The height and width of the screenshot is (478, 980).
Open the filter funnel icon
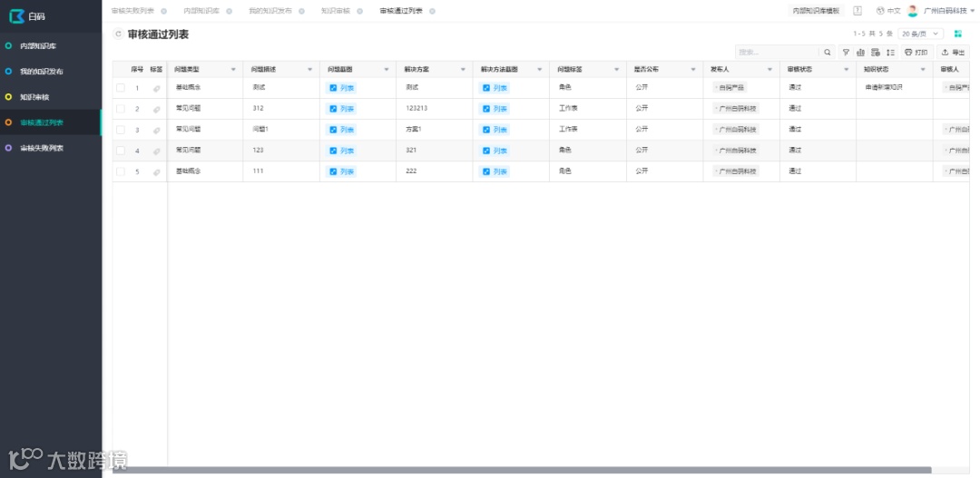(x=847, y=53)
